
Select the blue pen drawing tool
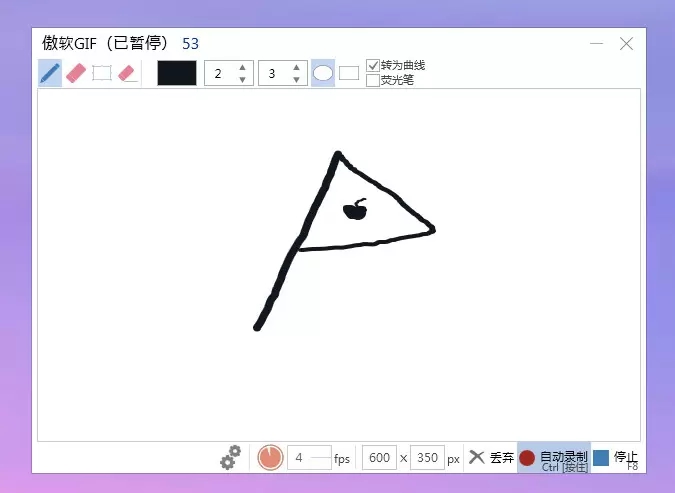50,73
